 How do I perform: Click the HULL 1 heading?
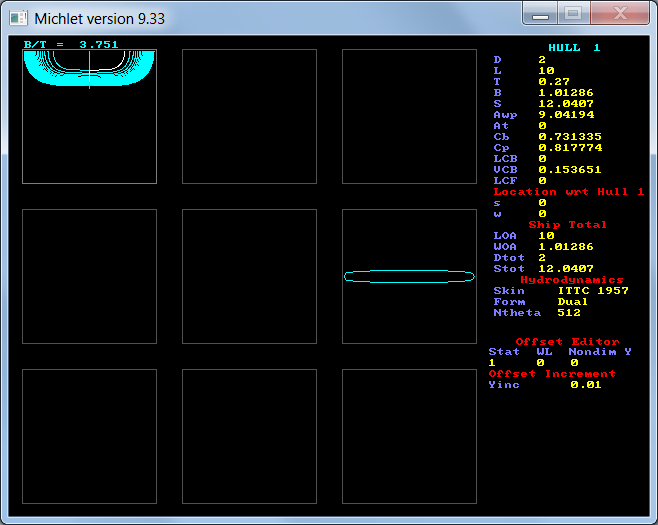coord(574,48)
